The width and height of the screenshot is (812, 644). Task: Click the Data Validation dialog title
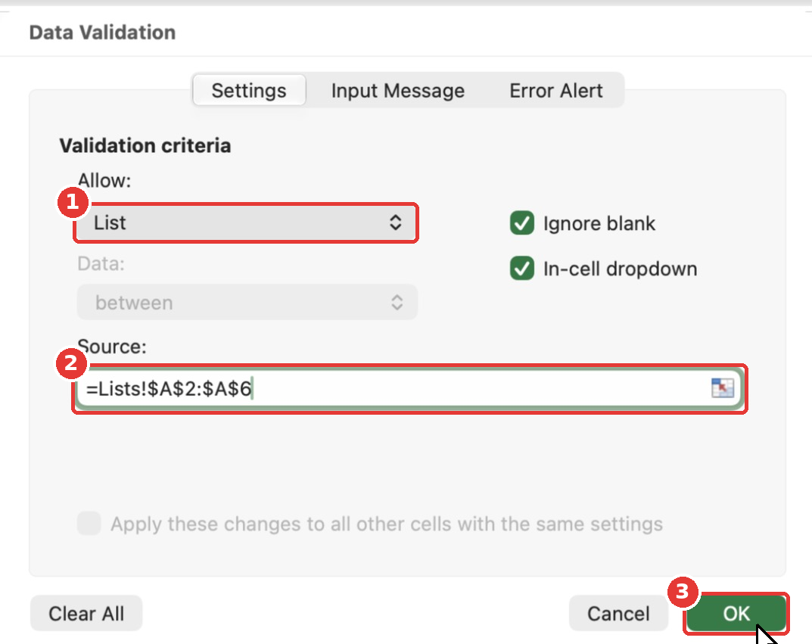coord(102,33)
